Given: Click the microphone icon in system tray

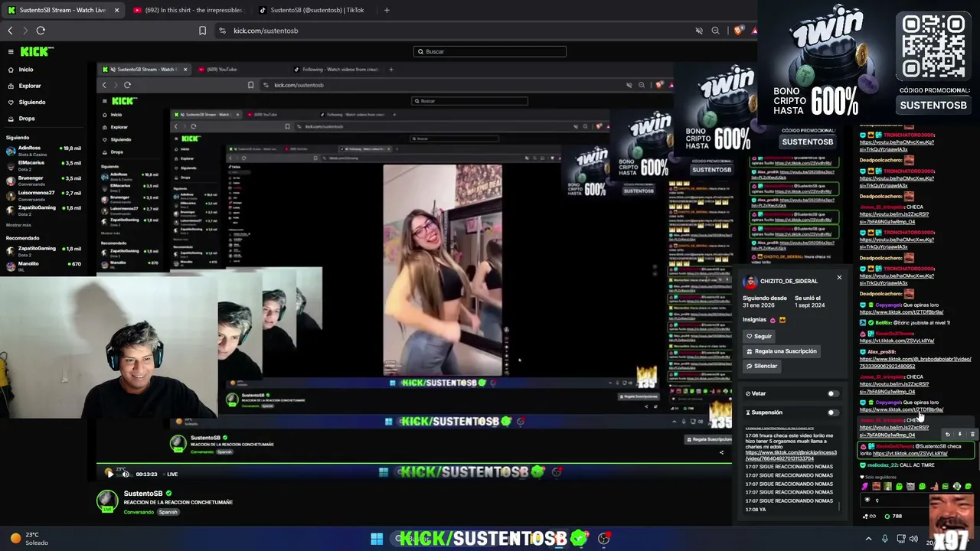Looking at the screenshot, I should 885,539.
